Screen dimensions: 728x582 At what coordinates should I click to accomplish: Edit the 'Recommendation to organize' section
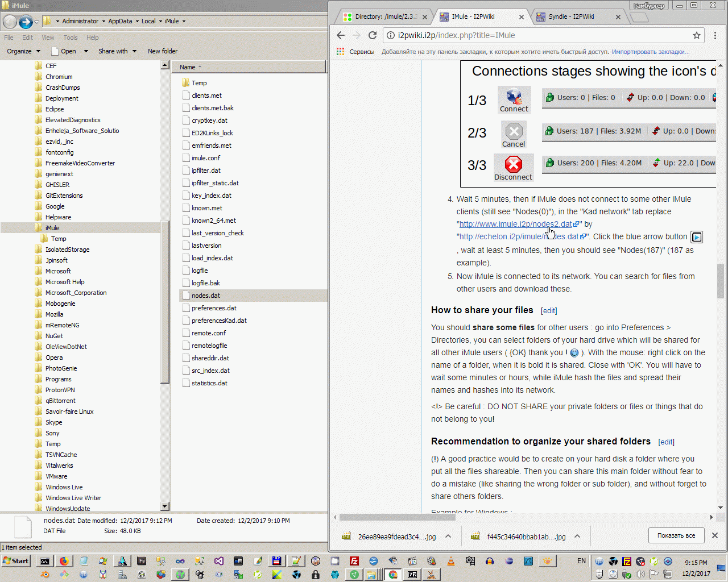[x=667, y=442]
